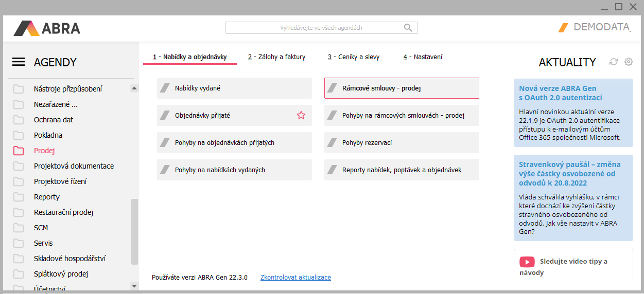Click the global search input field
The image size is (644, 294).
(x=314, y=28)
